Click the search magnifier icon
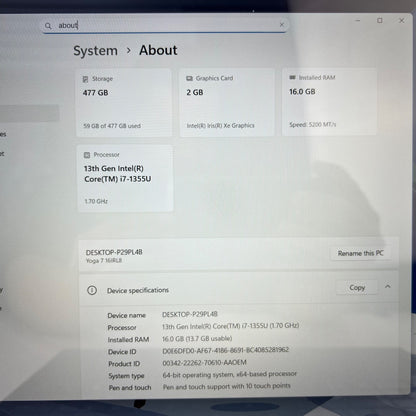Screen dimensions: 416x416 pos(48,26)
